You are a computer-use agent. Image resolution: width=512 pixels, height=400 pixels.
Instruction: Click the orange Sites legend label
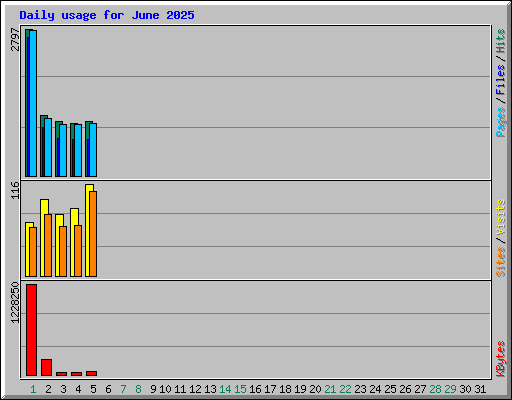click(500, 262)
